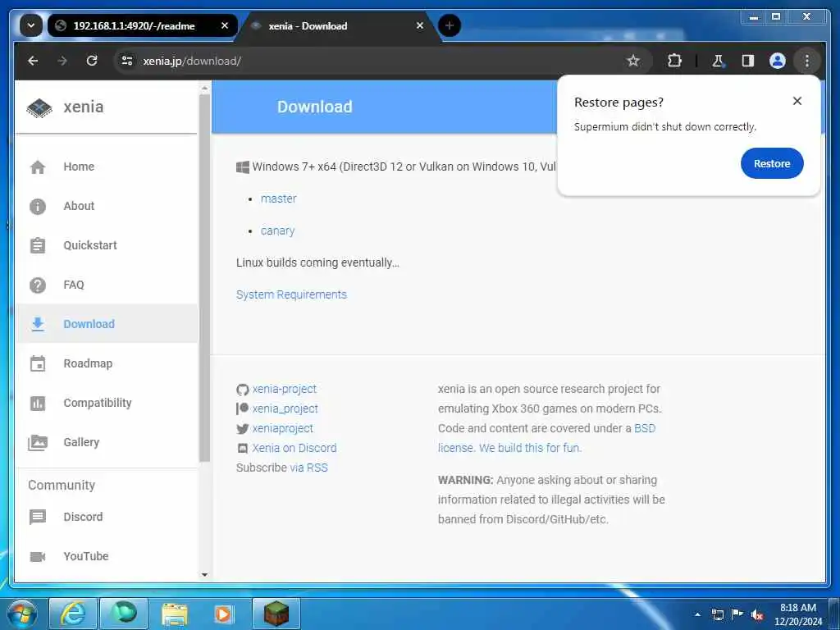Open the Minecraft block taskbar icon
840x630 pixels.
tap(276, 614)
